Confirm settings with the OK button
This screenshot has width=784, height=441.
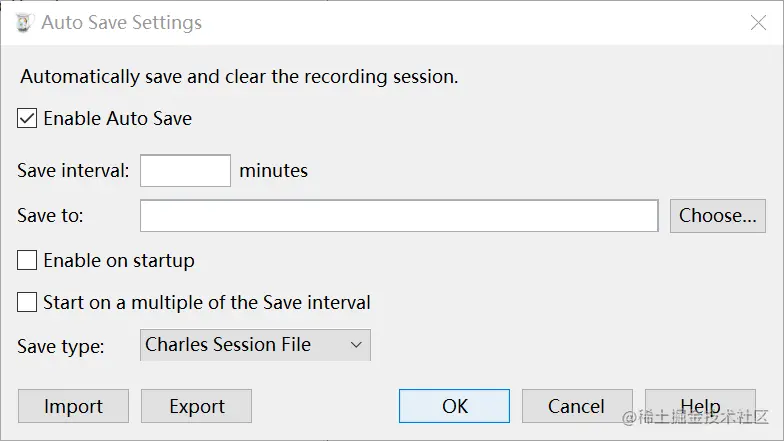click(x=454, y=406)
